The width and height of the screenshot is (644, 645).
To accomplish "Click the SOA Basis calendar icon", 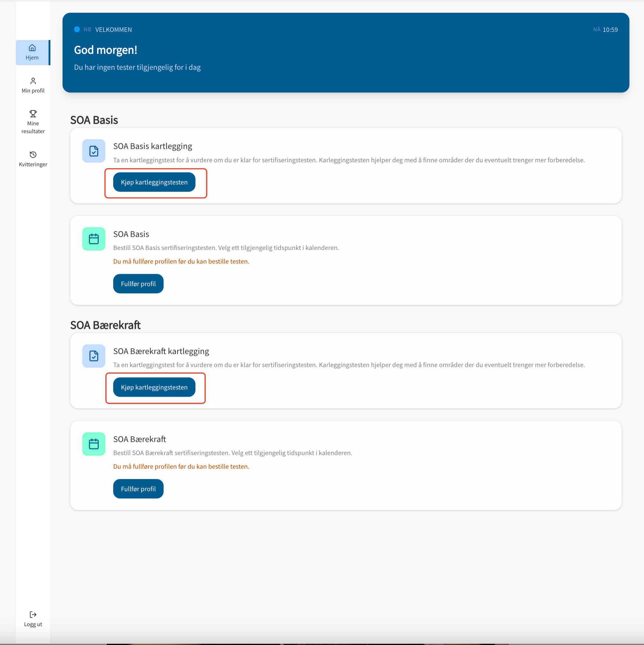I will (x=93, y=239).
